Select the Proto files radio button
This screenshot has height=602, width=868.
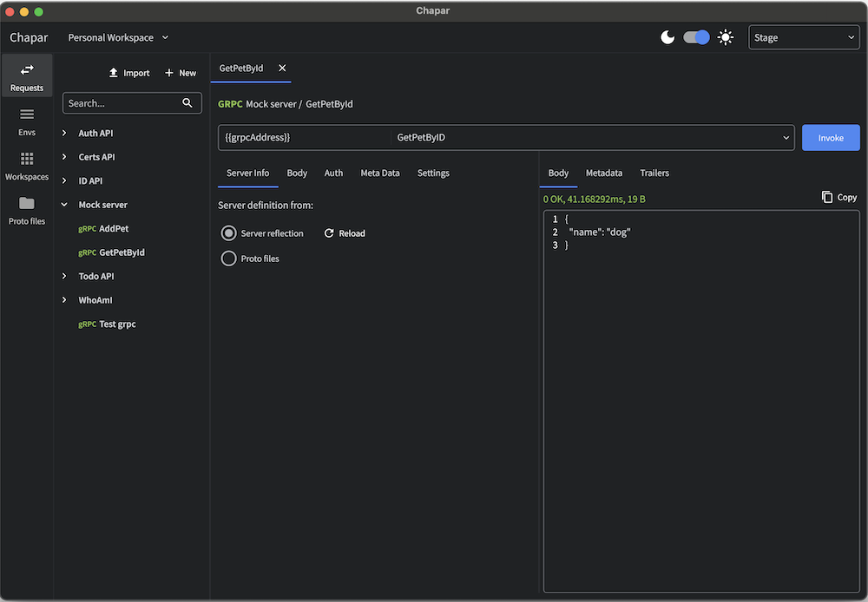(x=228, y=258)
